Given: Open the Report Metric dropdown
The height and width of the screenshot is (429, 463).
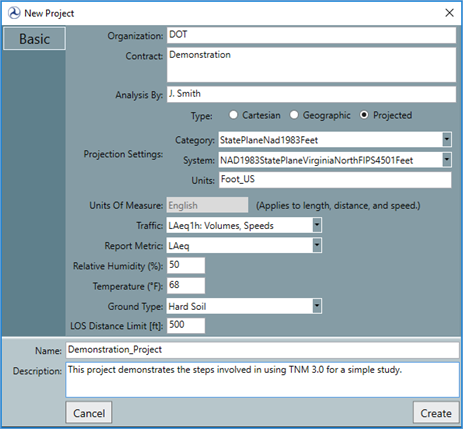Looking at the screenshot, I should pyautogui.click(x=317, y=245).
